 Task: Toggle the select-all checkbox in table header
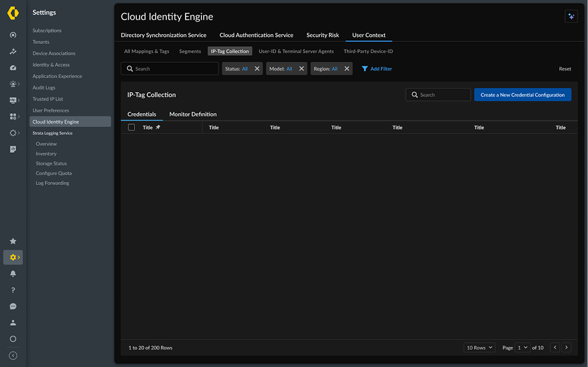point(131,127)
